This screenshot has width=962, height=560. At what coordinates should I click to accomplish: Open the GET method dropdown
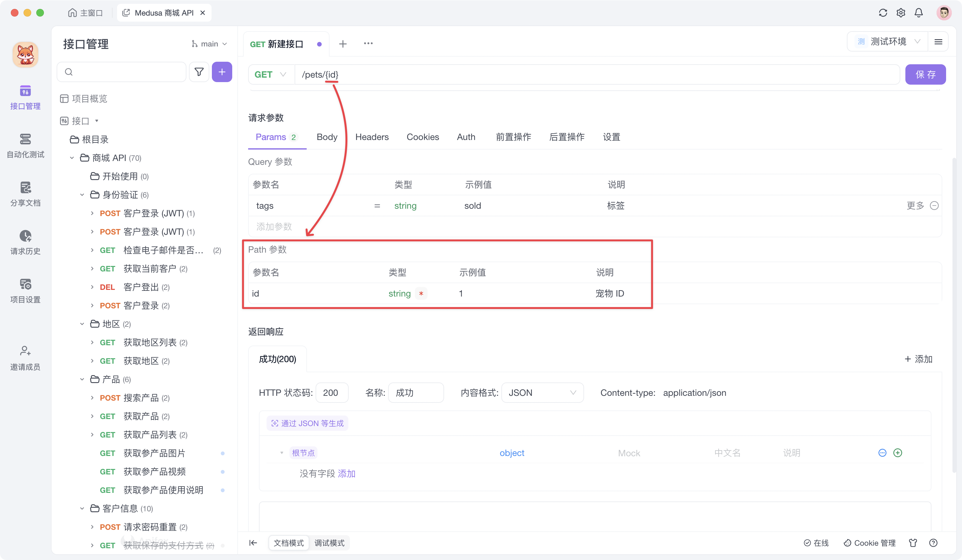click(270, 74)
